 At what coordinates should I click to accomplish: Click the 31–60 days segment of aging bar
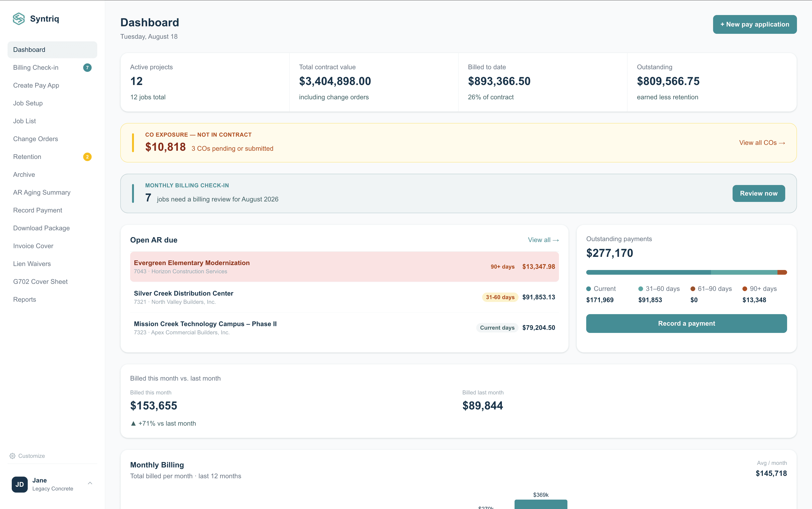pos(744,272)
